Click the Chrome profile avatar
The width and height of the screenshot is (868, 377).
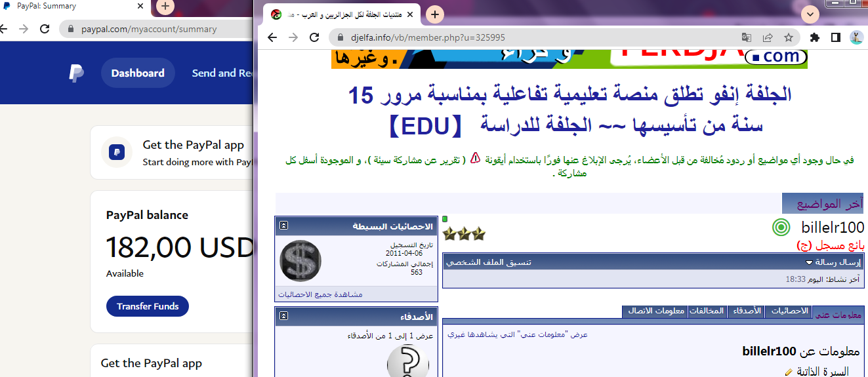coord(856,37)
